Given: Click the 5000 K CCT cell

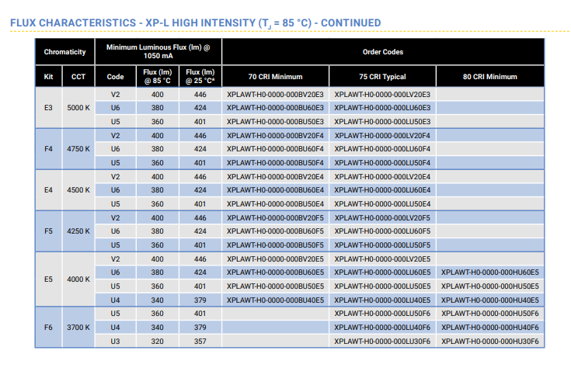Looking at the screenshot, I should [78, 108].
